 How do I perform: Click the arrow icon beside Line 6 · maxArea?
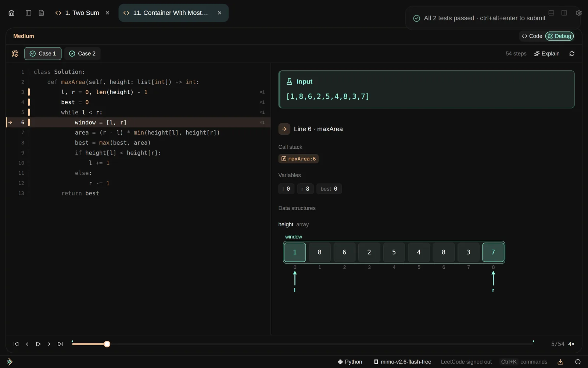pos(284,129)
